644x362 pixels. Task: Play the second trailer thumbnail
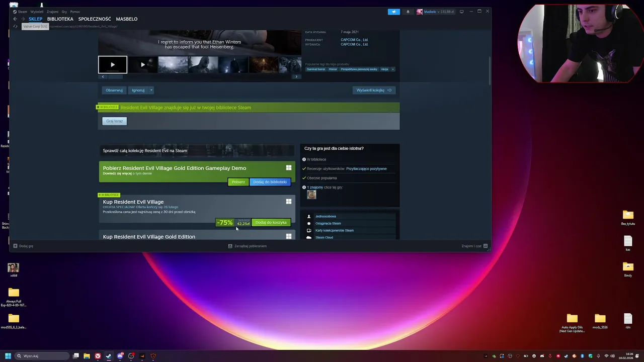[x=143, y=64]
